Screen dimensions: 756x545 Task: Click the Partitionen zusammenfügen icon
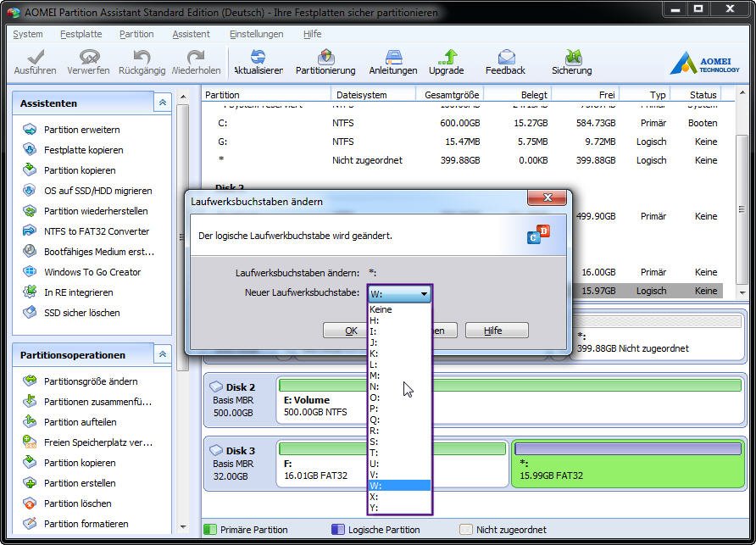pyautogui.click(x=30, y=401)
